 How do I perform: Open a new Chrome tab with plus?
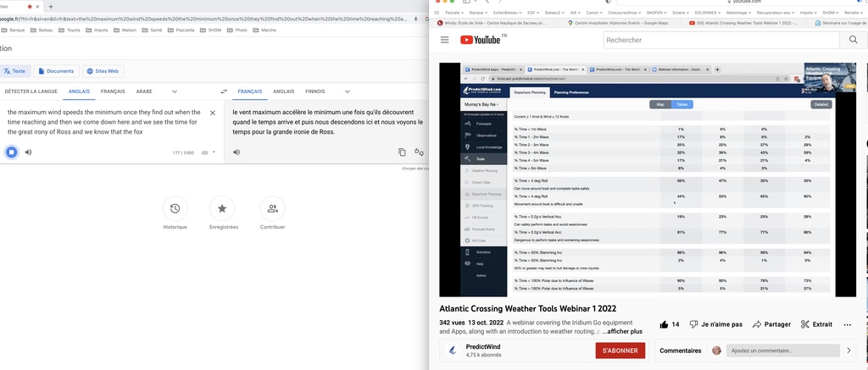click(x=50, y=7)
